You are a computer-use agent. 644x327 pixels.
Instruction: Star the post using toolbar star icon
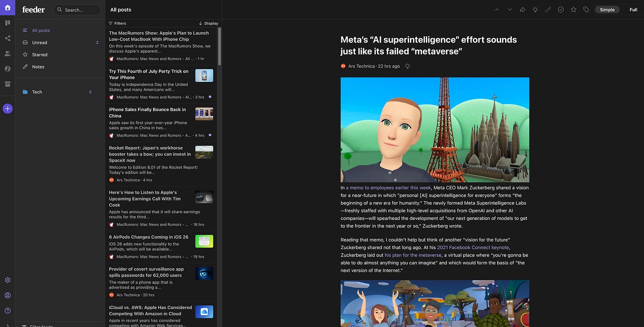(x=574, y=9)
